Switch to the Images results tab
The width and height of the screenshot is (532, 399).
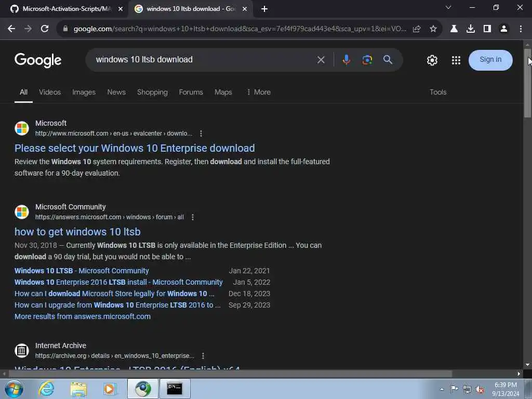tap(84, 92)
